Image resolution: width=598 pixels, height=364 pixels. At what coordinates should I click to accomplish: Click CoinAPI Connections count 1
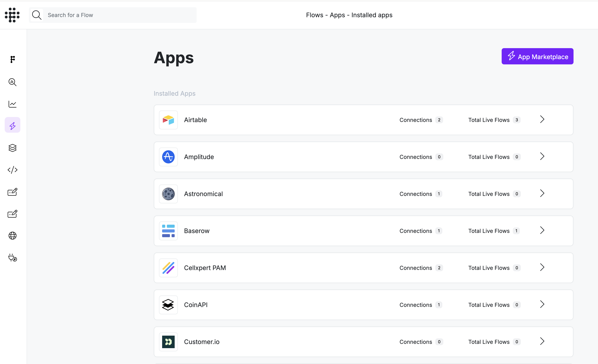439,305
